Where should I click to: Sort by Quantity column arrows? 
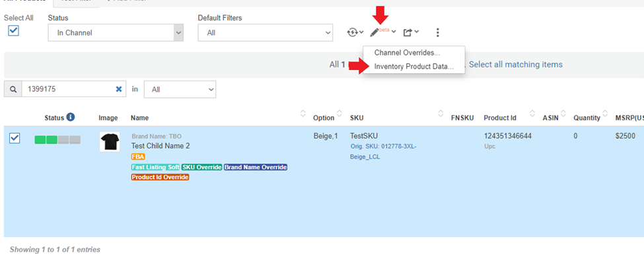(605, 114)
